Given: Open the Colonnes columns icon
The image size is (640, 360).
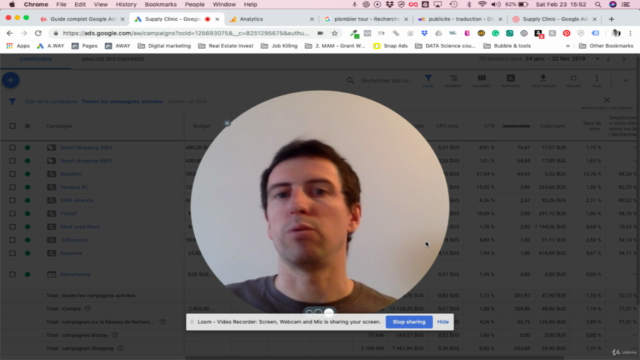Looking at the screenshot, I should 482,80.
